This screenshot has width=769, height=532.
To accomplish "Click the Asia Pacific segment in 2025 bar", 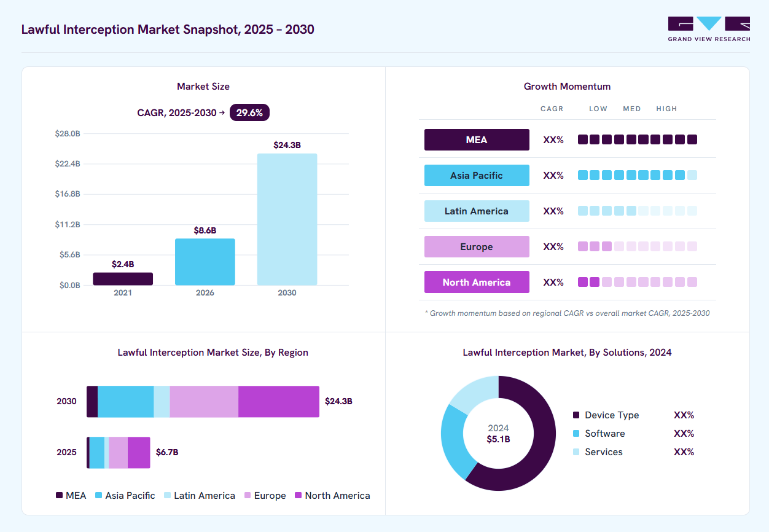I will point(97,453).
